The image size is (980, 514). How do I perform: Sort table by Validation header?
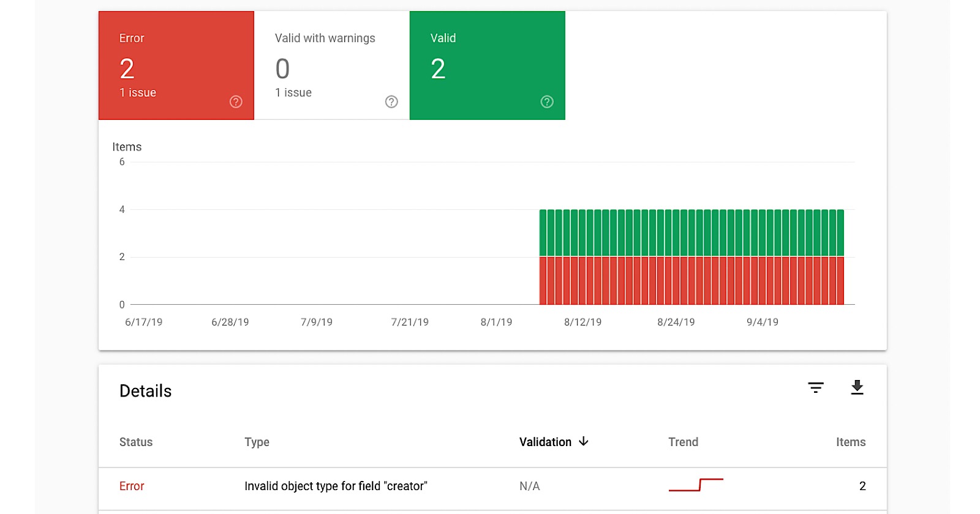[x=545, y=442]
